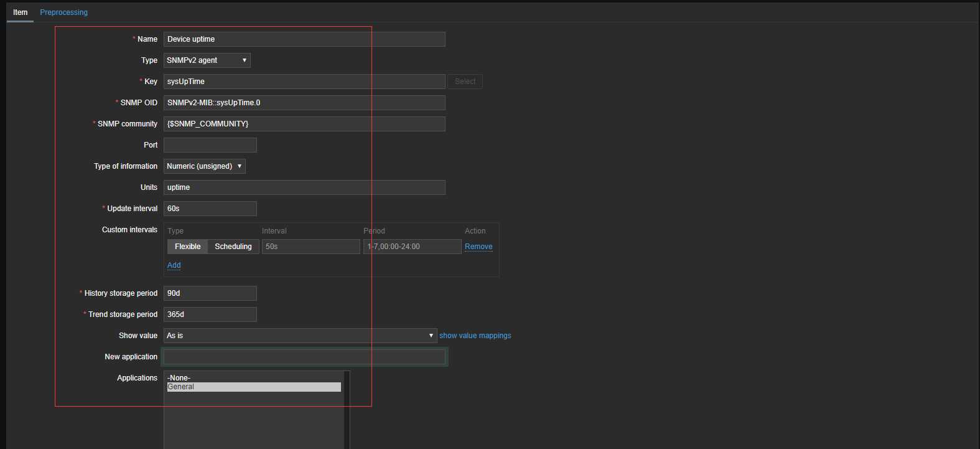Add a new custom interval
The image size is (980, 449).
click(x=174, y=265)
